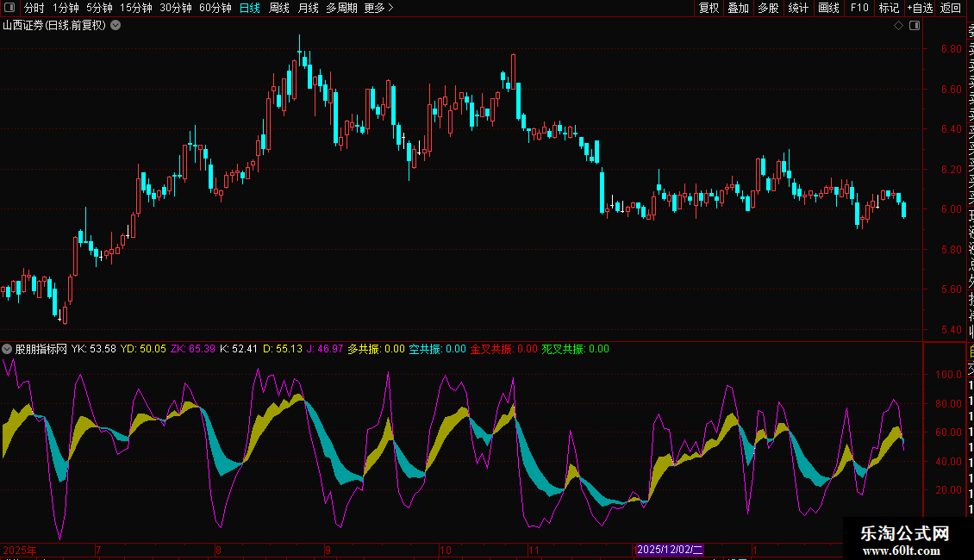The width and height of the screenshot is (974, 560).
Task: Expand 更多 period options
Action: (x=378, y=8)
